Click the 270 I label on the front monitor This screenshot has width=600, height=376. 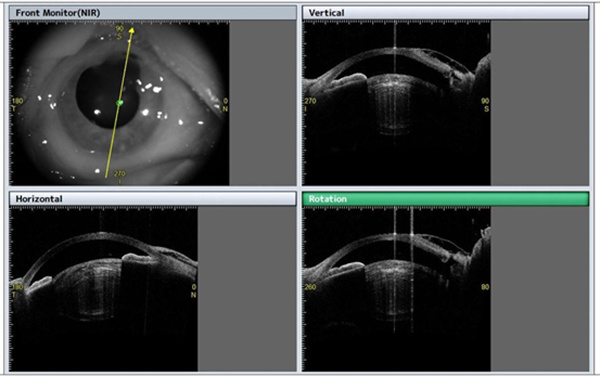tap(120, 177)
